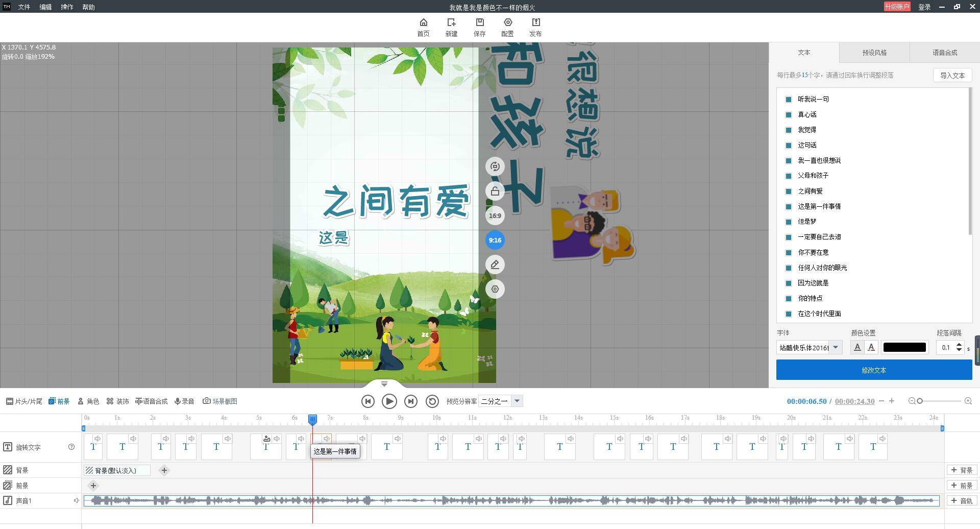Viewport: 980px width, 529px height.
Task: Decrease total duration with minus icon
Action: (x=881, y=401)
